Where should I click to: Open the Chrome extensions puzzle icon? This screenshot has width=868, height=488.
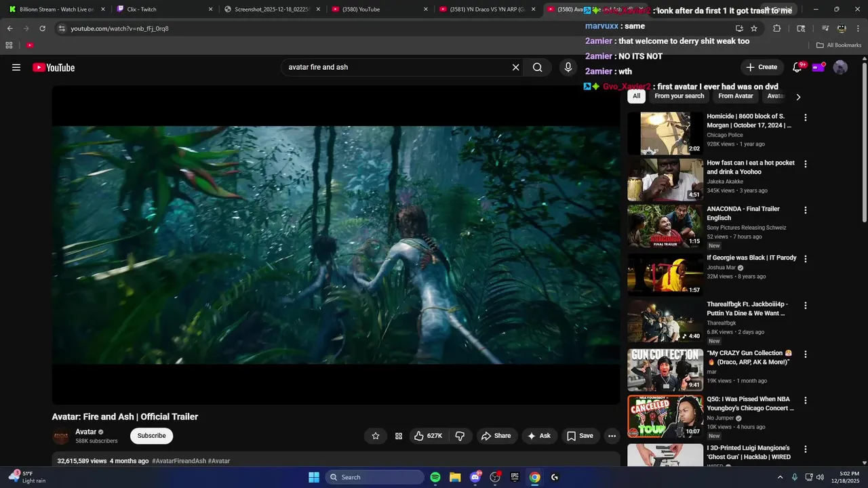[x=777, y=28]
